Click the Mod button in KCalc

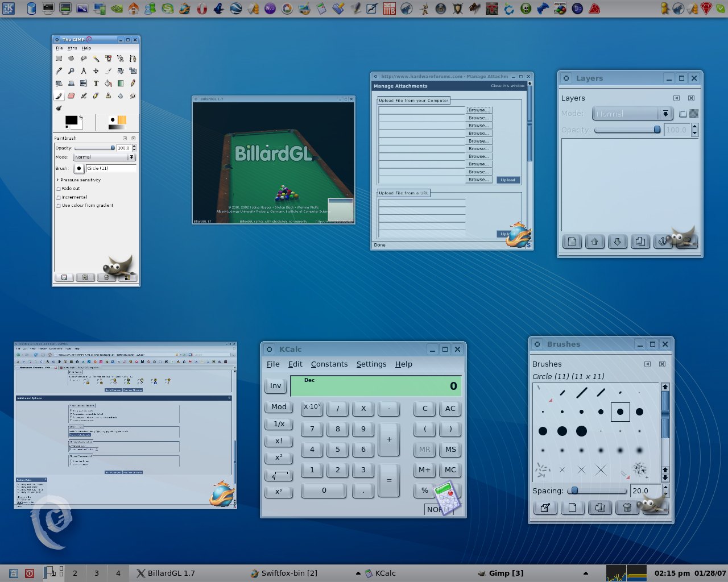[x=279, y=407]
